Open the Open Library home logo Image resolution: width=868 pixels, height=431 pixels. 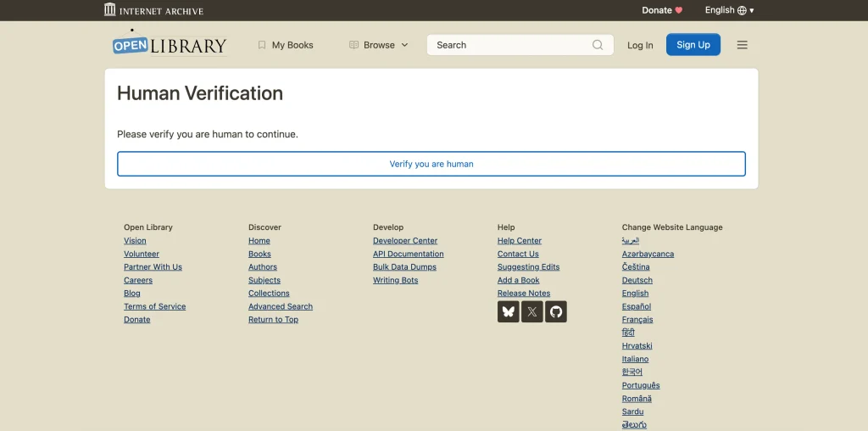click(x=170, y=43)
